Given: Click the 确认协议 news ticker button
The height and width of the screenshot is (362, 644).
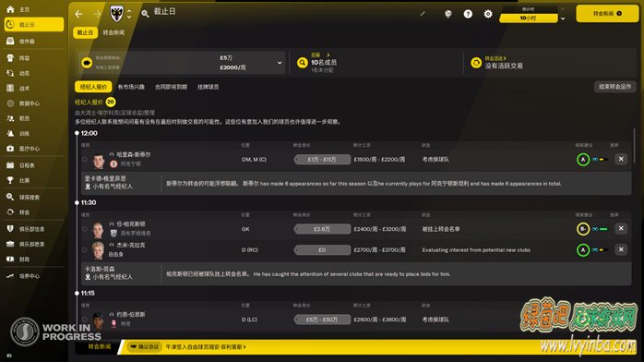Looking at the screenshot, I should (x=145, y=347).
